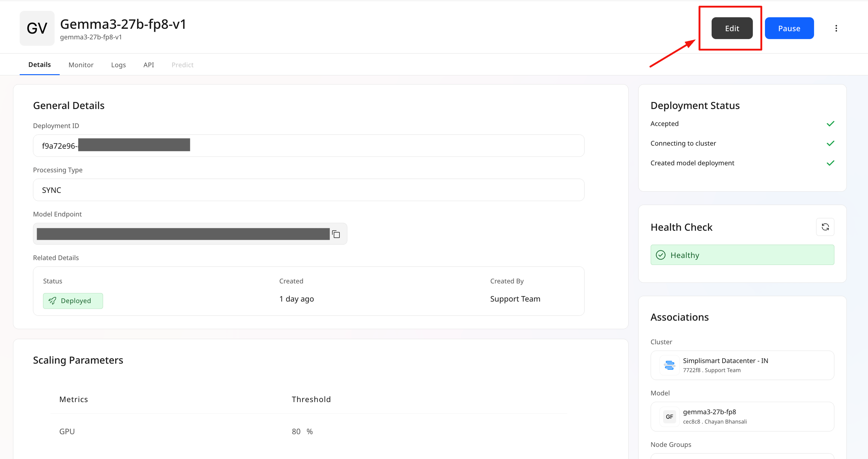This screenshot has width=868, height=459.
Task: Click the SYNC processing type field
Action: click(308, 190)
